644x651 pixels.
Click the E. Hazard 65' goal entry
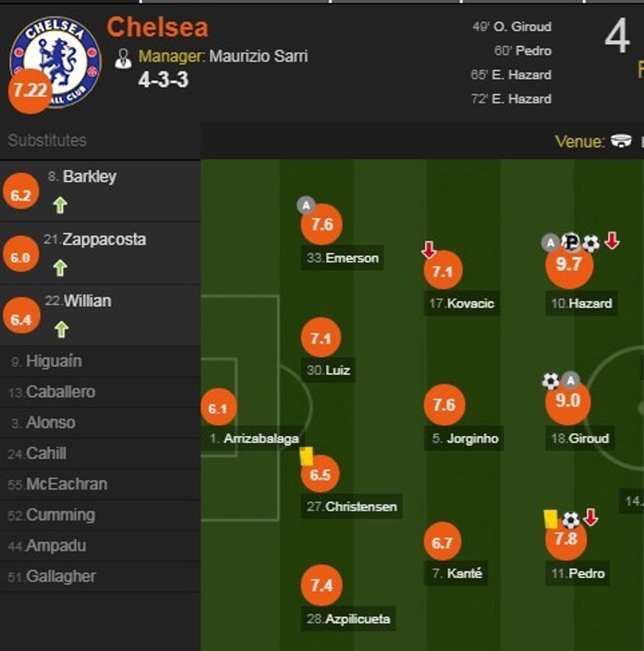[511, 75]
